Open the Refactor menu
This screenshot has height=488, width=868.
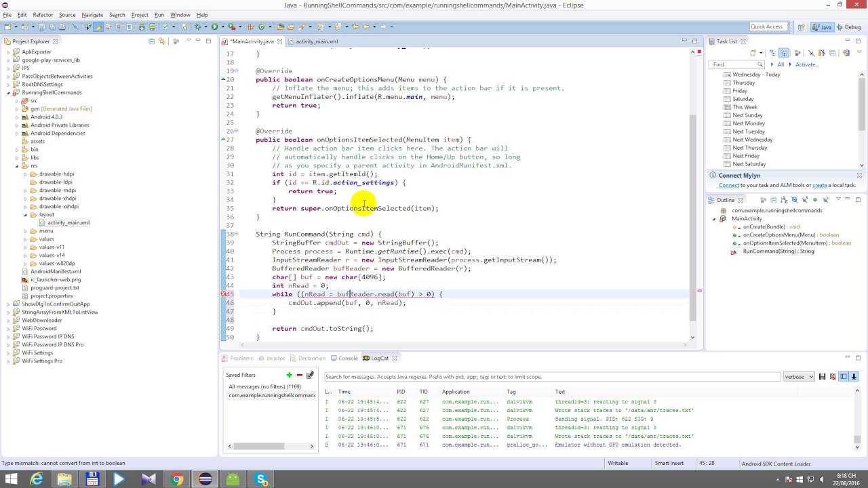tap(43, 15)
